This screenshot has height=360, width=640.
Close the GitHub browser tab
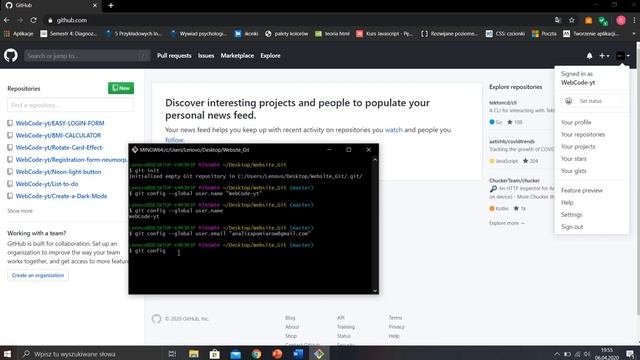[95, 5]
